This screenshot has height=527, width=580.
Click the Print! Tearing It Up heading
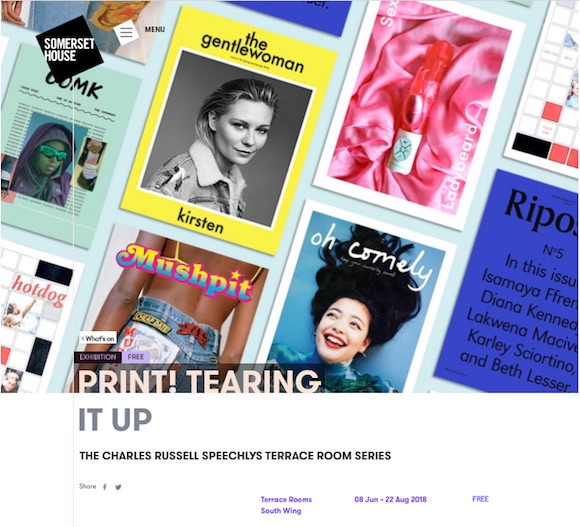click(199, 400)
